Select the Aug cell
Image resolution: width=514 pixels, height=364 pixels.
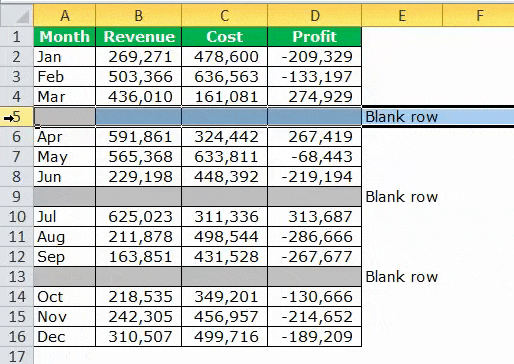tap(64, 237)
